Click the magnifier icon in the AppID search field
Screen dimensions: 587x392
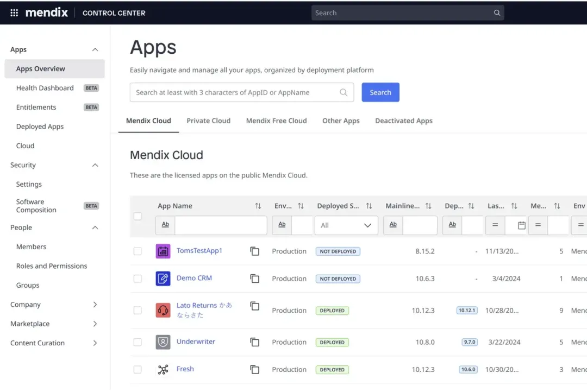pyautogui.click(x=344, y=92)
